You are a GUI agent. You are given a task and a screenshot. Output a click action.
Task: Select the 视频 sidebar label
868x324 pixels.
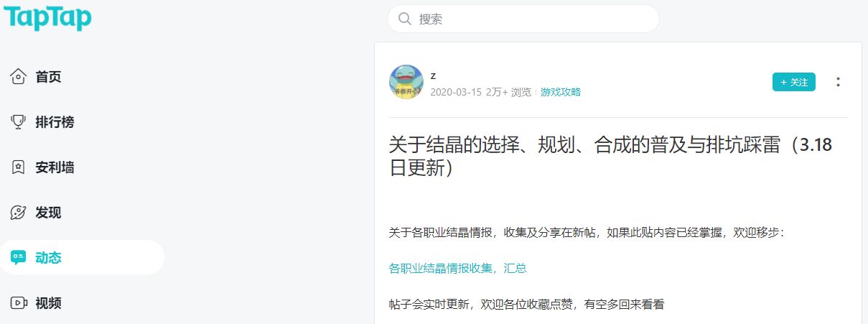point(48,303)
